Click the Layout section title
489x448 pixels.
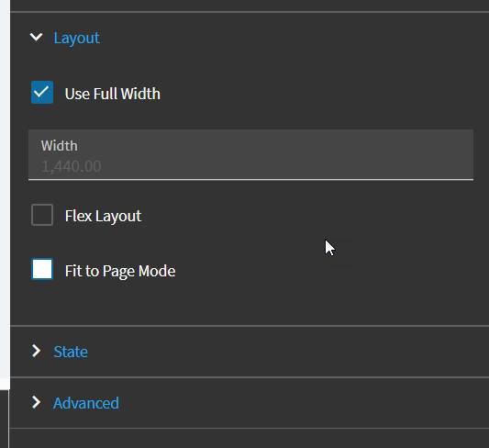tap(77, 38)
